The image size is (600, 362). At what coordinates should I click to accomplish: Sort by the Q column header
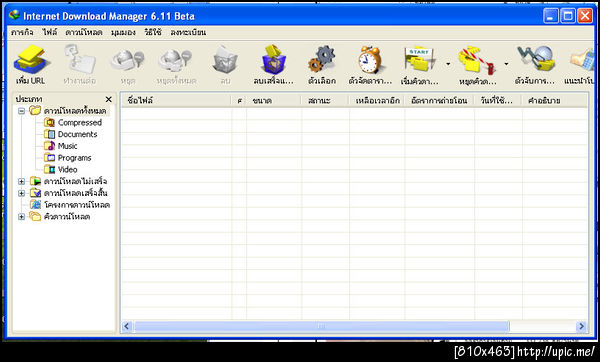point(239,100)
